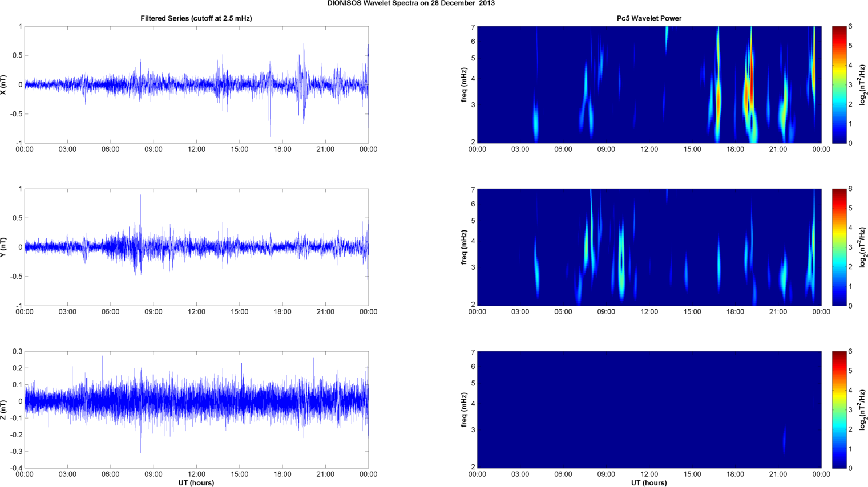Click the faint signal in Z spectrogram
The height and width of the screenshot is (487, 868).
tap(785, 440)
